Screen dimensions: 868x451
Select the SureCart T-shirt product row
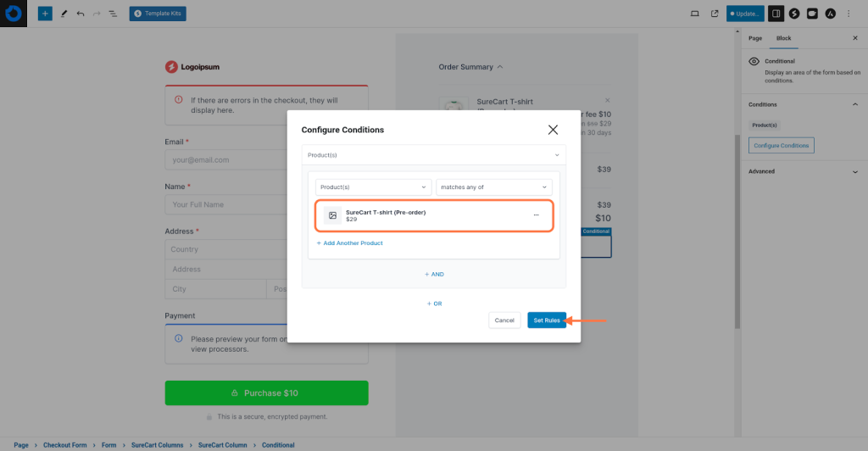[x=424, y=215]
